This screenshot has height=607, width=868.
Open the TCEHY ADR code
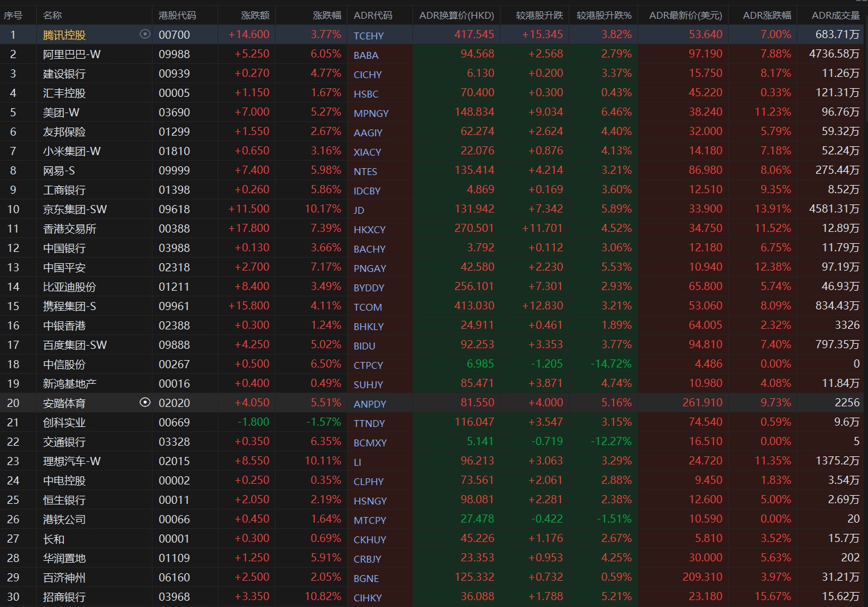click(369, 36)
